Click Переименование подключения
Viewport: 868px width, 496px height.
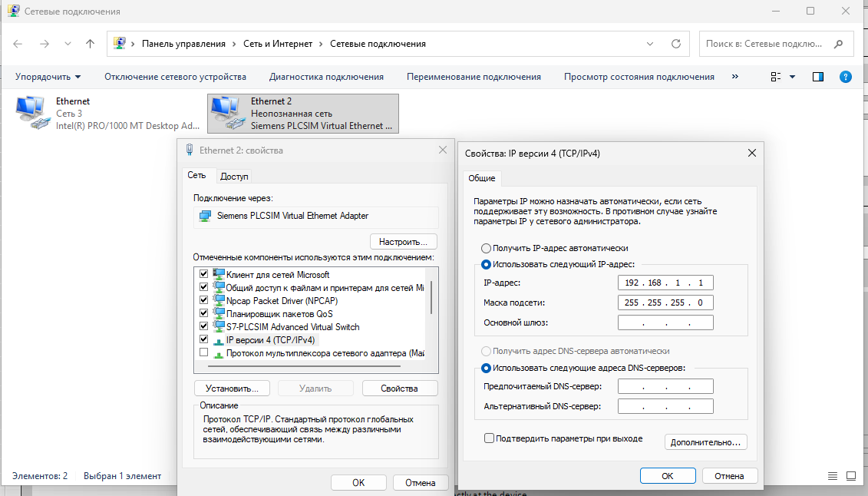pyautogui.click(x=474, y=77)
